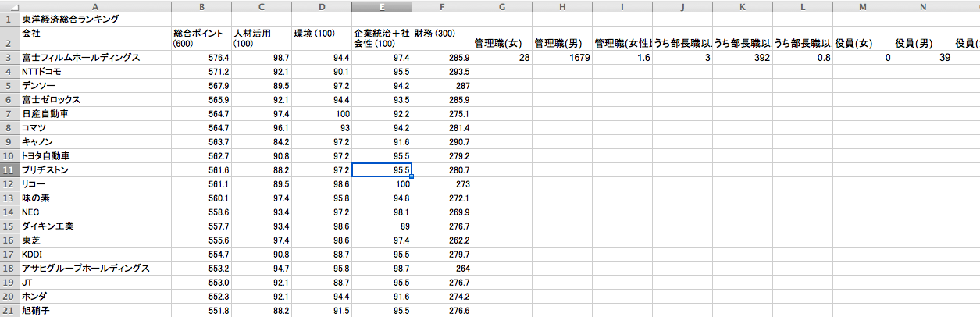Click value 293.5 in 財務 column

coord(458,72)
